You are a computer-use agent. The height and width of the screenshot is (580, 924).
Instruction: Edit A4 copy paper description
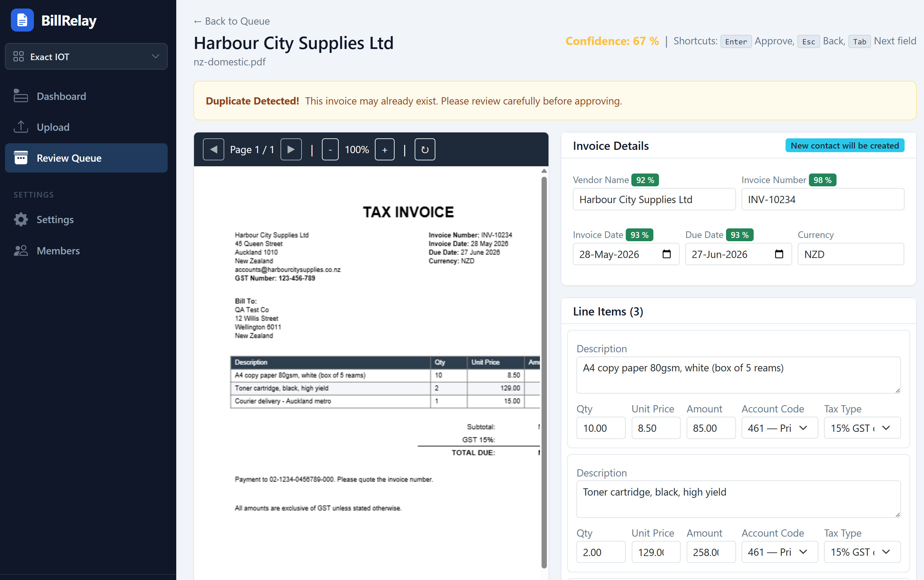tap(738, 375)
